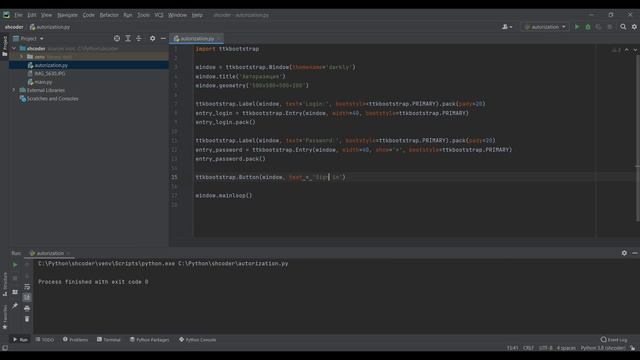Open Python Console tool window
The image size is (640, 360).
click(x=198, y=340)
